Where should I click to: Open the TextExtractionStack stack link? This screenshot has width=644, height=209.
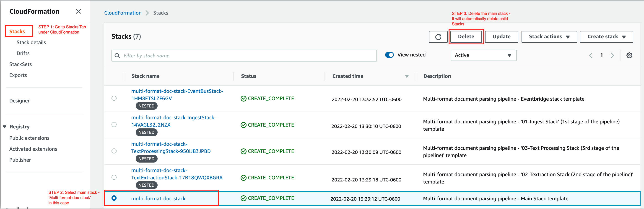(x=177, y=174)
